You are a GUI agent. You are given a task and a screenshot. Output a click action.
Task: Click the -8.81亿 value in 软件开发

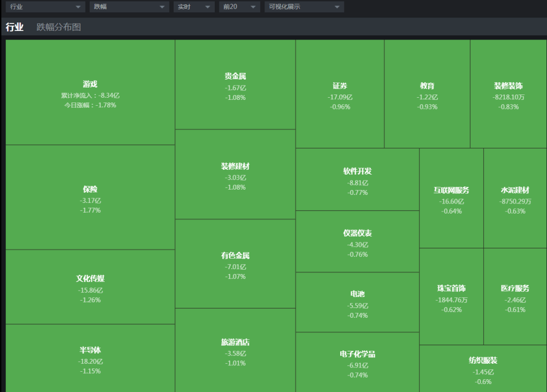[357, 183]
